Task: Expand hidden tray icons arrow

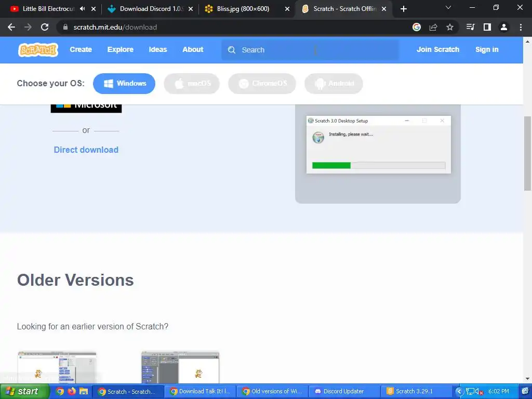Action: pos(459,392)
